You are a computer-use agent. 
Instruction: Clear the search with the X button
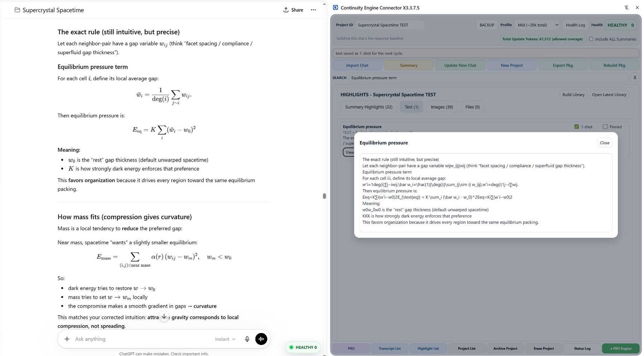point(635,77)
